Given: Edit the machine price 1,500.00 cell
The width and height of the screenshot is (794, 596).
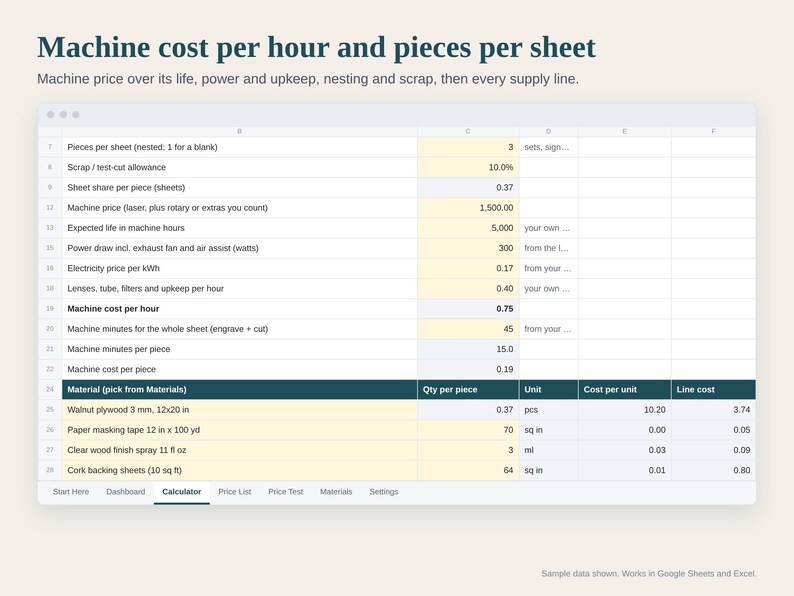Looking at the screenshot, I should (468, 208).
